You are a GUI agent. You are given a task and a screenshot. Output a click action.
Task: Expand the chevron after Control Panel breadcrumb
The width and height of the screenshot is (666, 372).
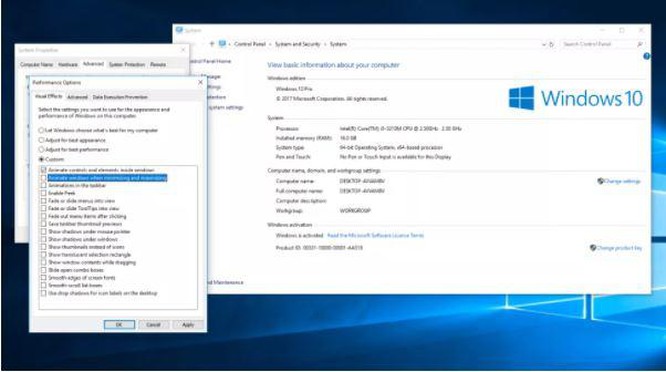270,44
